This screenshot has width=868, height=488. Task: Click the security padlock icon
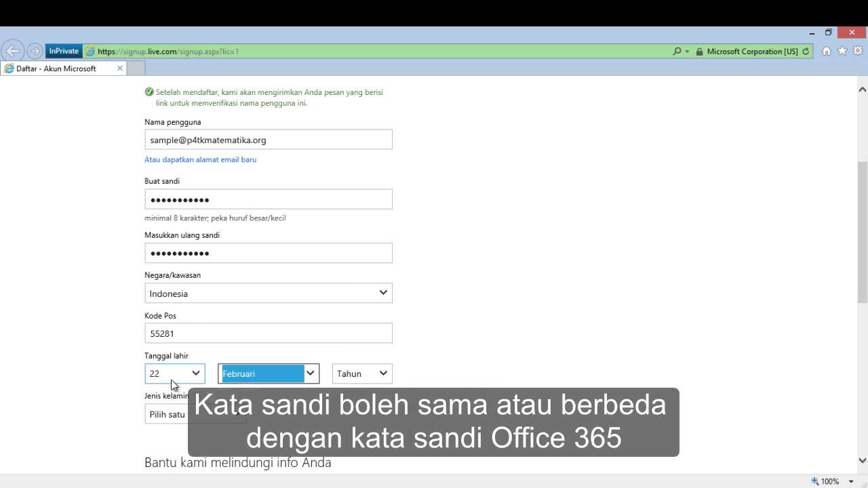click(699, 52)
